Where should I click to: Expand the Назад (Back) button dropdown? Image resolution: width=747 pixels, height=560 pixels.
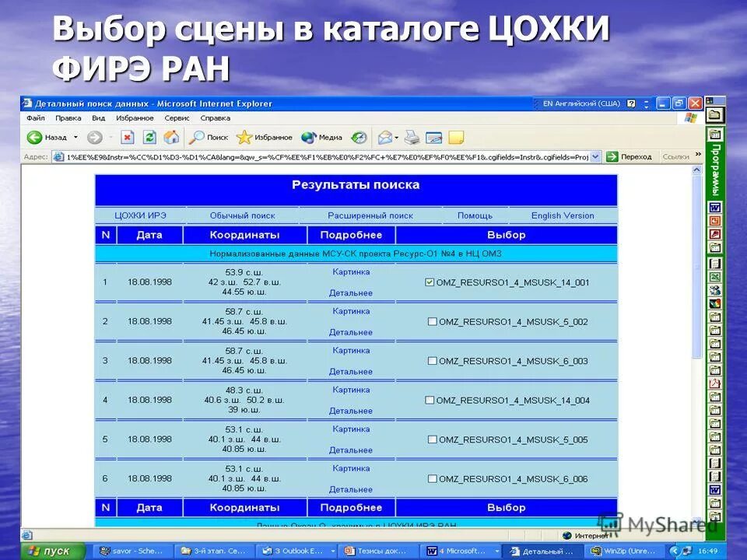click(x=75, y=138)
